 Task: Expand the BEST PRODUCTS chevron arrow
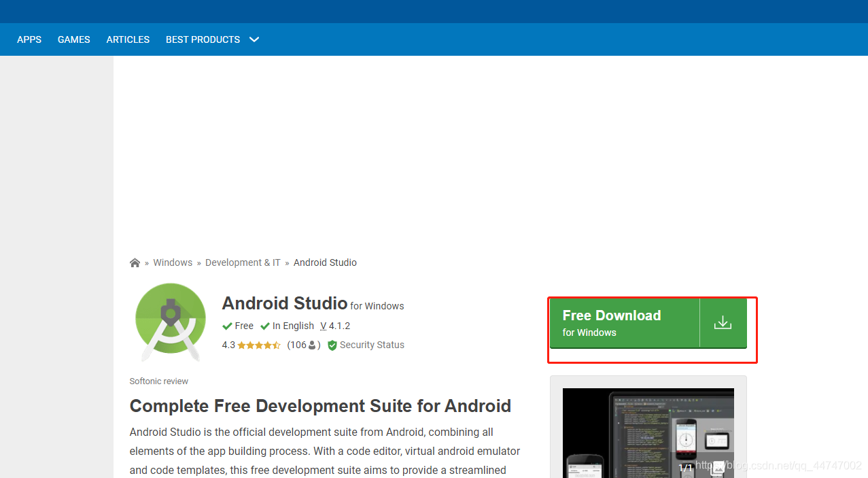pos(254,39)
